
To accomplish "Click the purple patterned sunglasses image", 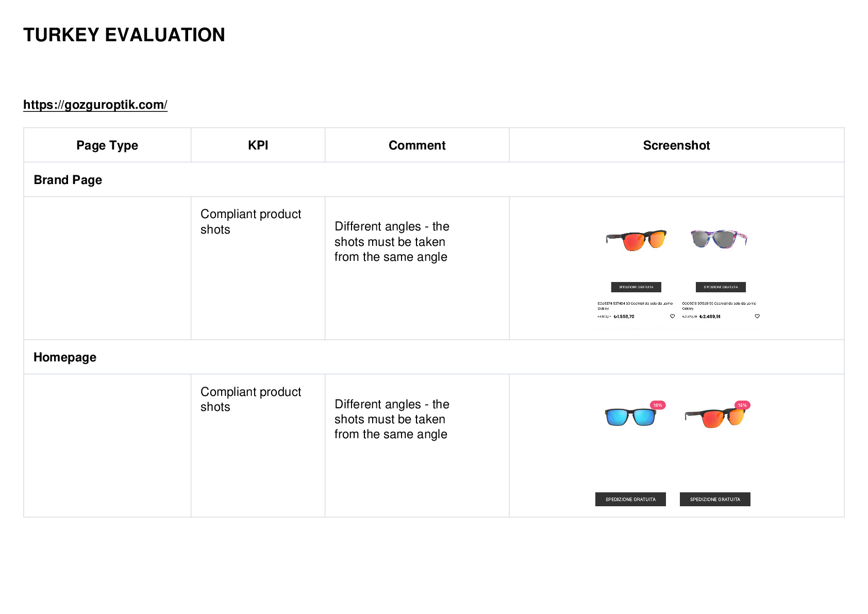I will 719,239.
